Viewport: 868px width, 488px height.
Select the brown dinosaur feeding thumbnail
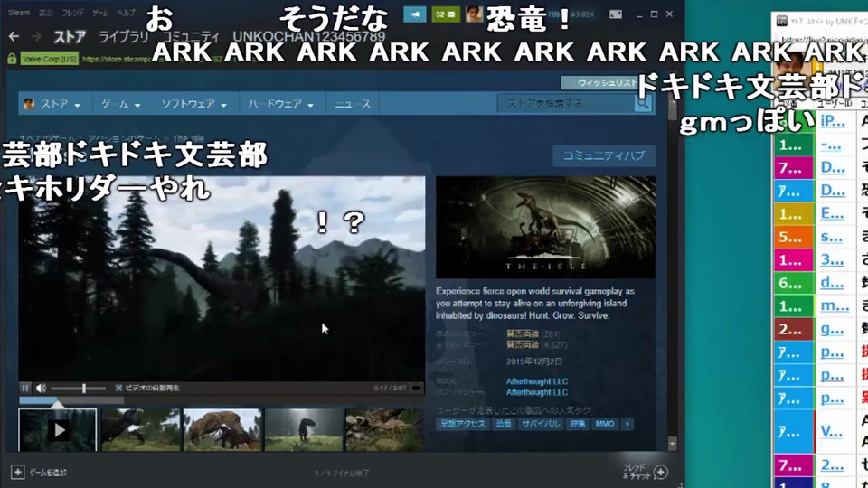coord(222,430)
